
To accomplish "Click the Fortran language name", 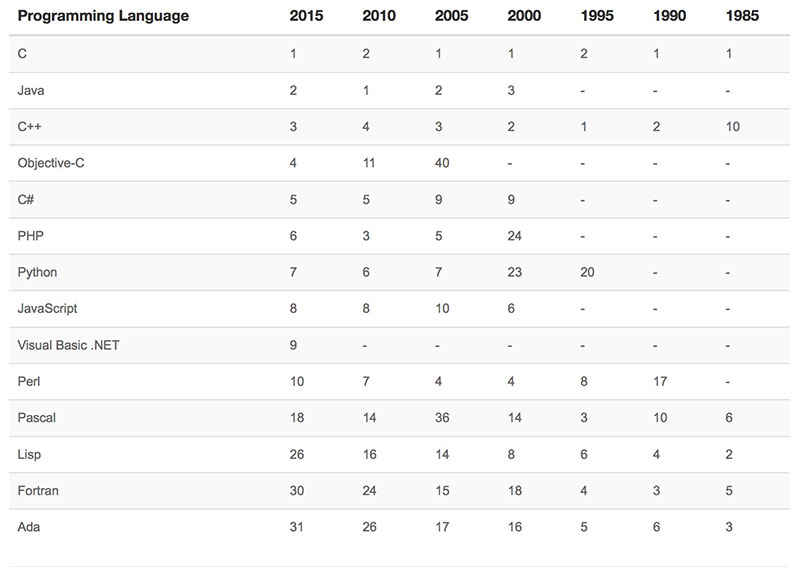I will click(x=38, y=491).
